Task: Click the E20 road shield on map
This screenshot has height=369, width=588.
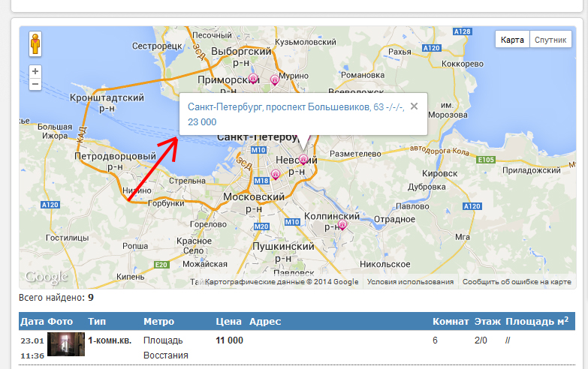Action: tap(161, 265)
